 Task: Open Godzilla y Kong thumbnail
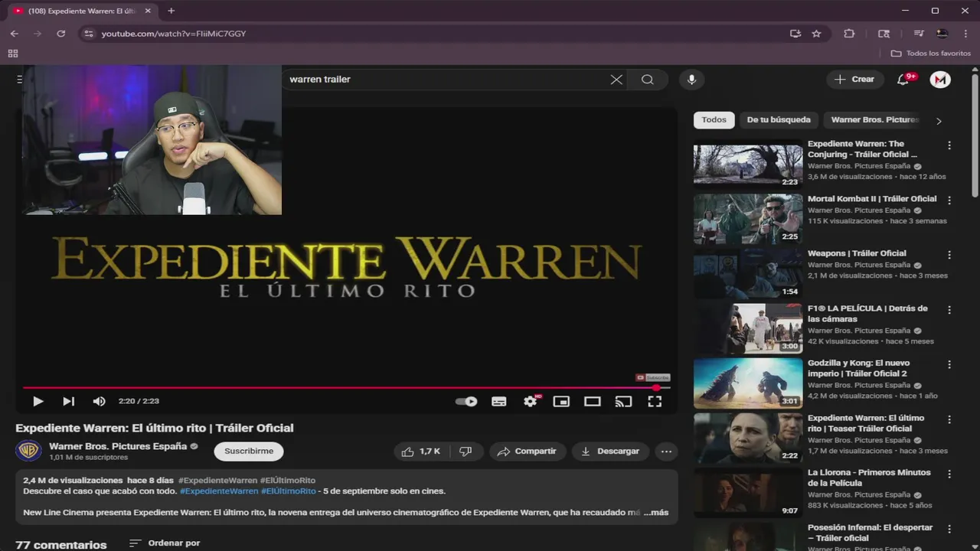[748, 383]
